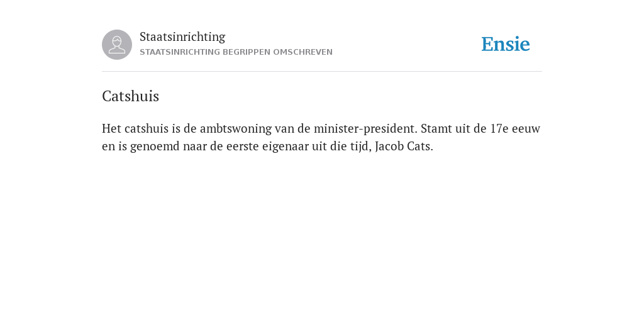
Task: Click the word OMSCHREVEN in the subtitle
Action: 303,52
